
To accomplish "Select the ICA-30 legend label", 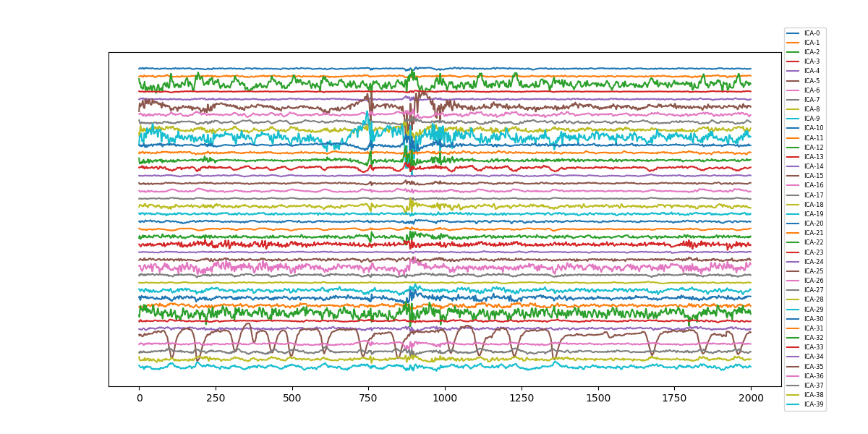I will pyautogui.click(x=813, y=319).
